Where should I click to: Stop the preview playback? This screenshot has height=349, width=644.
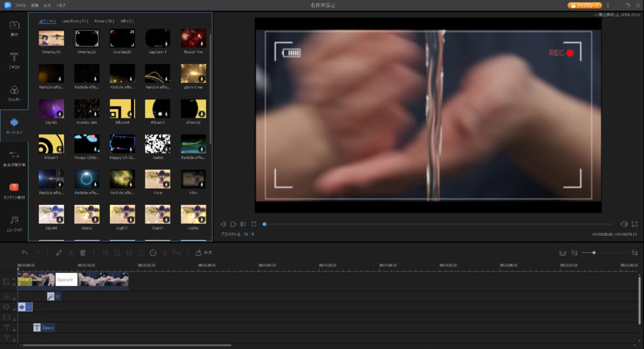[254, 224]
